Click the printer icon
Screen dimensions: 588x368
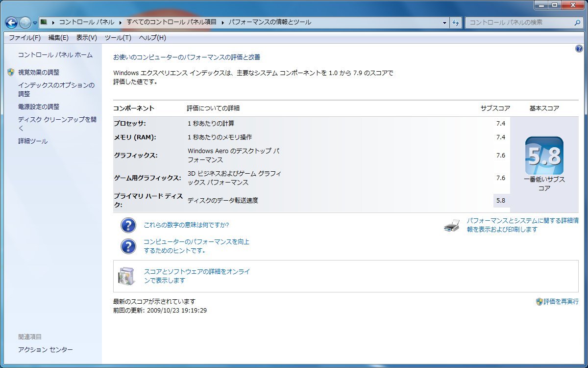[x=452, y=226]
